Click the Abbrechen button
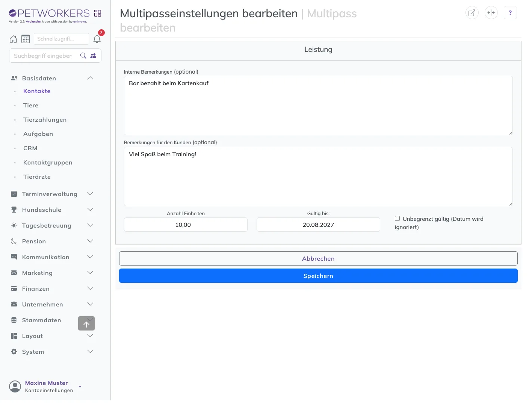Image resolution: width=532 pixels, height=406 pixels. click(x=318, y=258)
